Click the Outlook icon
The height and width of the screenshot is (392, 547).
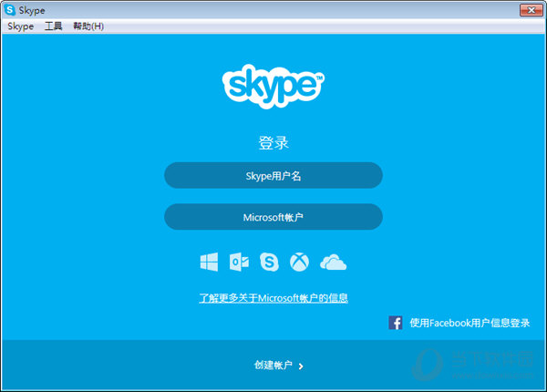(239, 262)
